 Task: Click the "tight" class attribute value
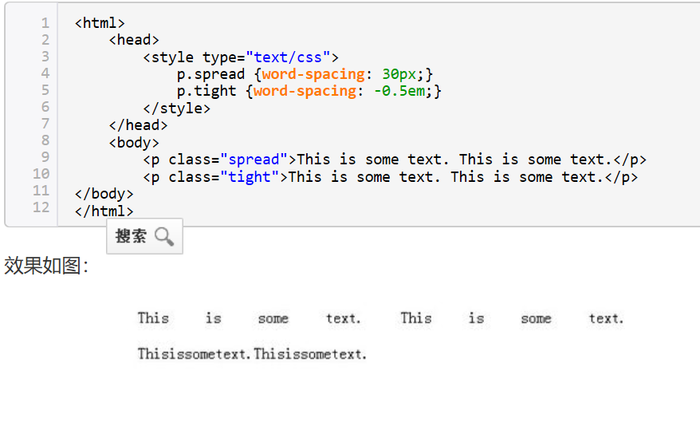click(x=250, y=177)
